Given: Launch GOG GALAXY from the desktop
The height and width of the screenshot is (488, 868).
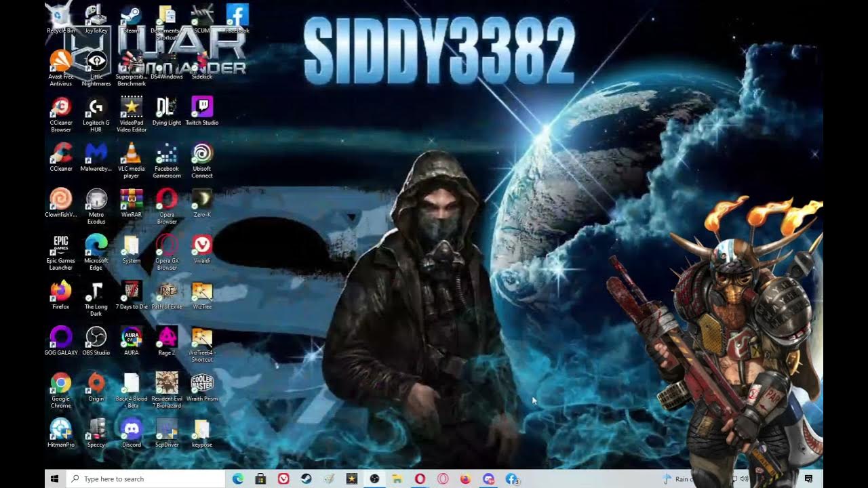Looking at the screenshot, I should (61, 342).
